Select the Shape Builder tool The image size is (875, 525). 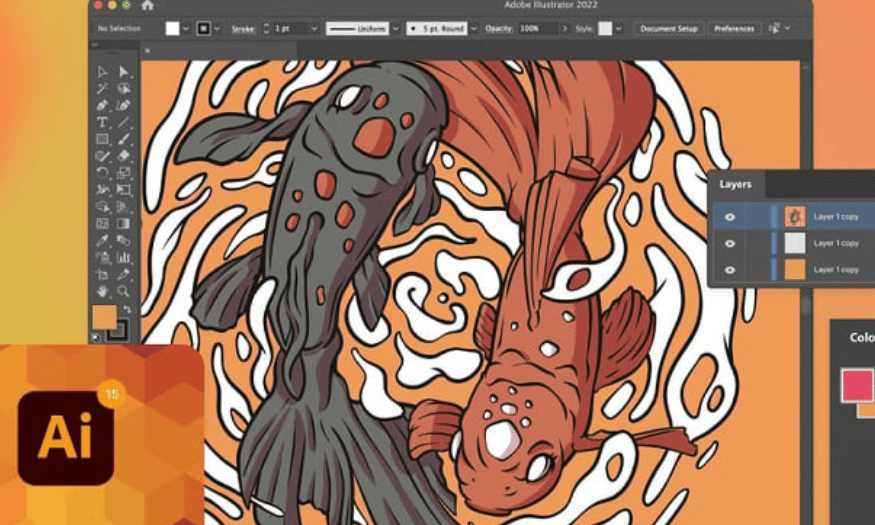click(x=102, y=207)
